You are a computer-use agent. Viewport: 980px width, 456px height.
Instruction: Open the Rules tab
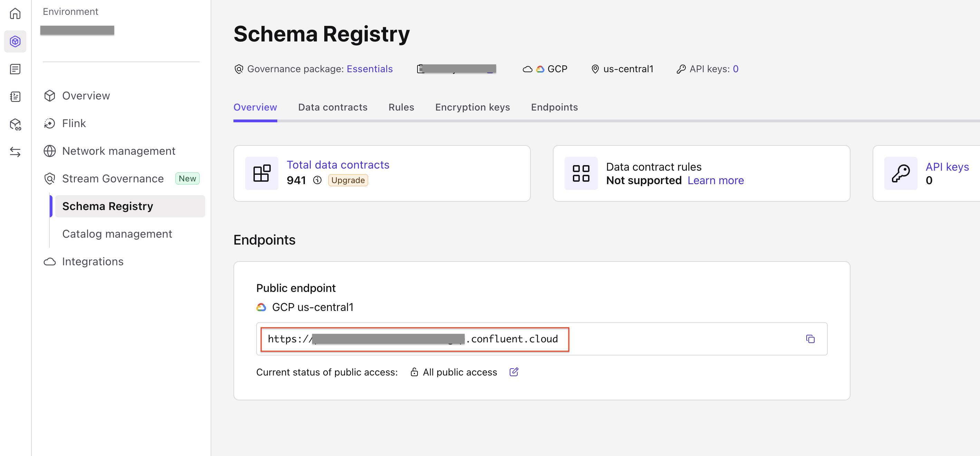click(401, 107)
